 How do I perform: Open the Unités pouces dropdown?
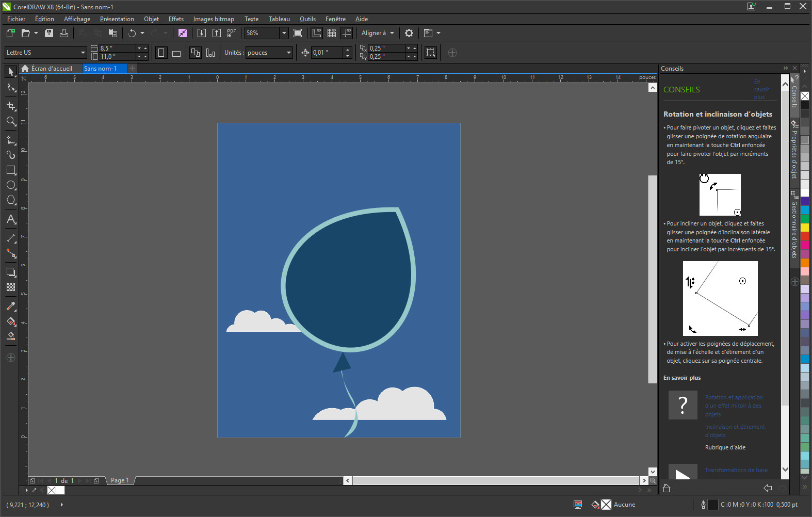click(288, 53)
